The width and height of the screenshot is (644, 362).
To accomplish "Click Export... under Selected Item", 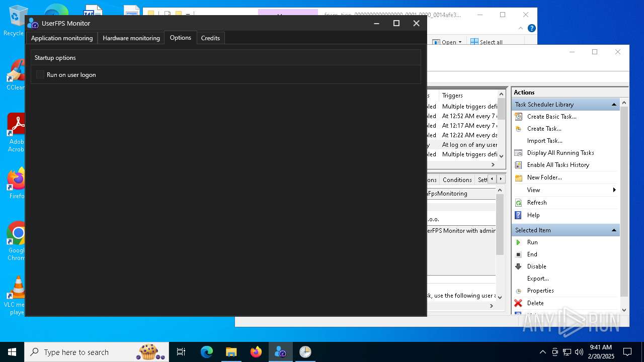I will 538,279.
